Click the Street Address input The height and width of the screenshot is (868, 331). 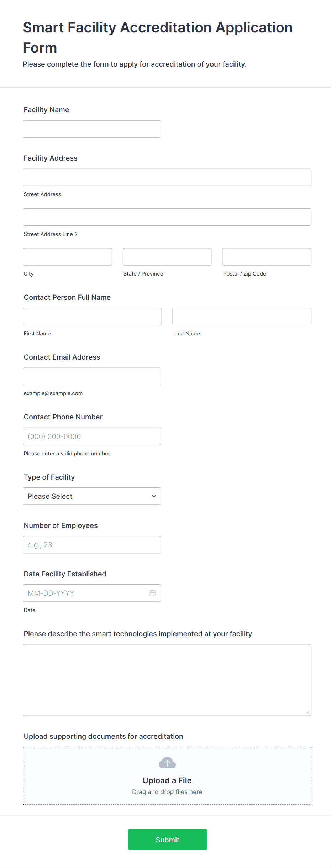(167, 177)
